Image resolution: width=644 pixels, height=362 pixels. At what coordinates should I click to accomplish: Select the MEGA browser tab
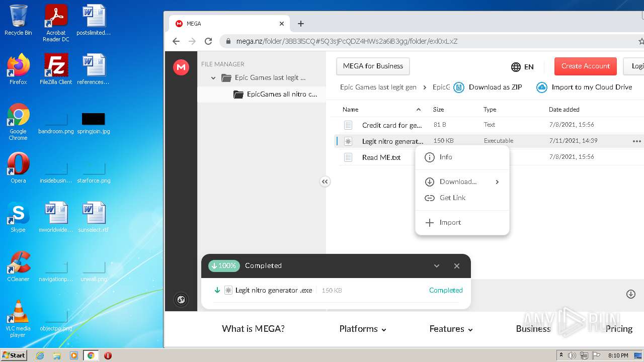(229, 24)
